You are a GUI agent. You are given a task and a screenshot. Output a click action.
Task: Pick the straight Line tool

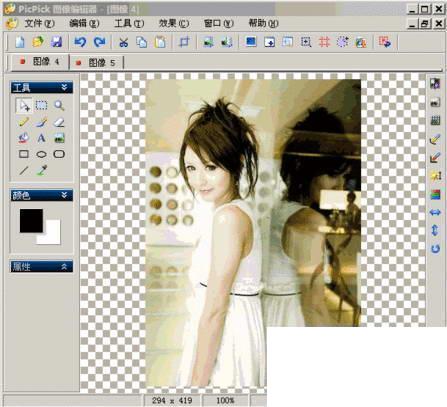tap(24, 171)
